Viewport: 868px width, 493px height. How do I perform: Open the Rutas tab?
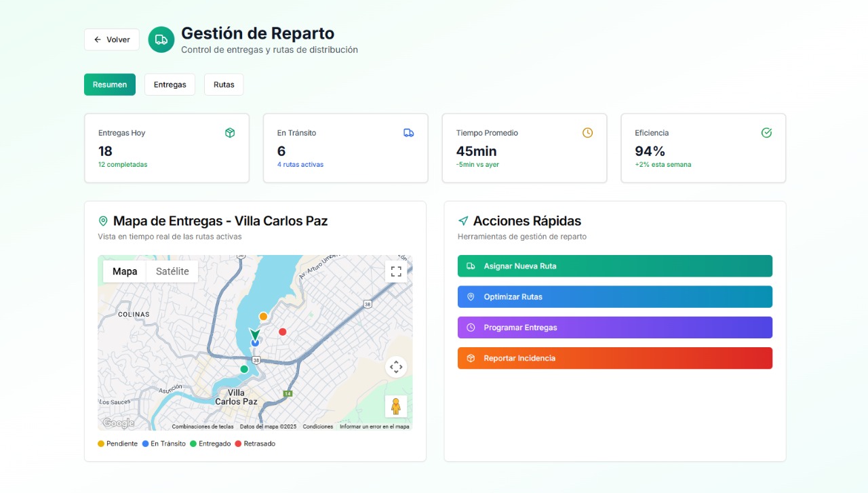[x=224, y=84]
